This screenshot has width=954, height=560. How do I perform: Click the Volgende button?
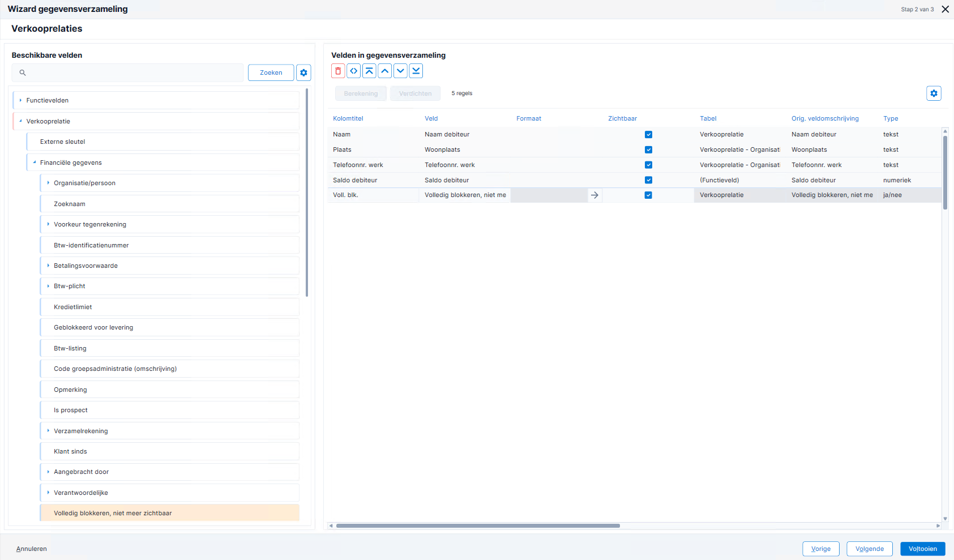870,549
